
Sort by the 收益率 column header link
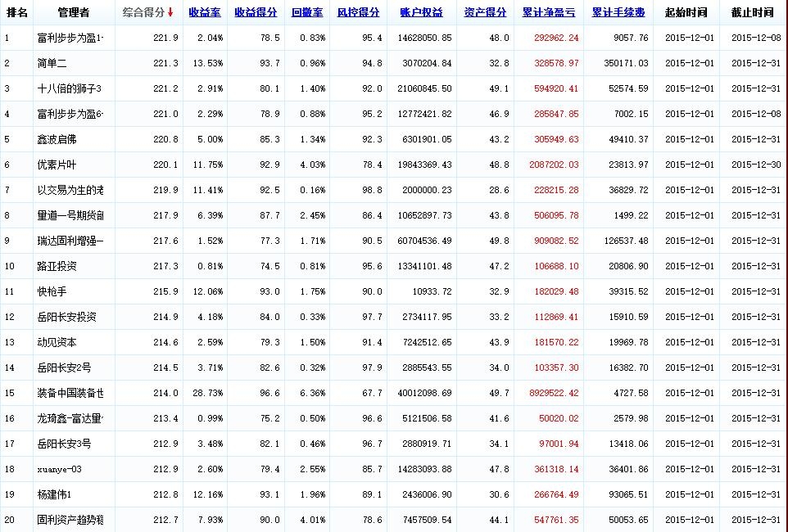point(205,12)
